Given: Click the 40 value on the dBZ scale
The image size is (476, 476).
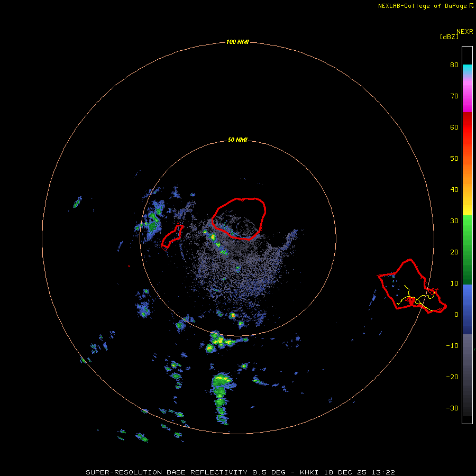Looking at the screenshot, I should click(x=454, y=190).
